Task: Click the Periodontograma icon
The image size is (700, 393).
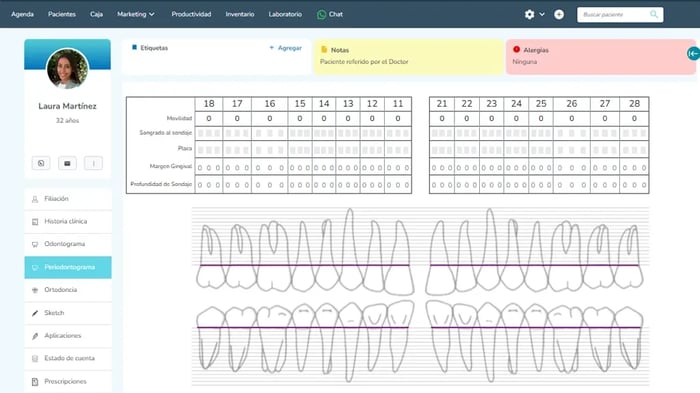Action: coord(35,268)
